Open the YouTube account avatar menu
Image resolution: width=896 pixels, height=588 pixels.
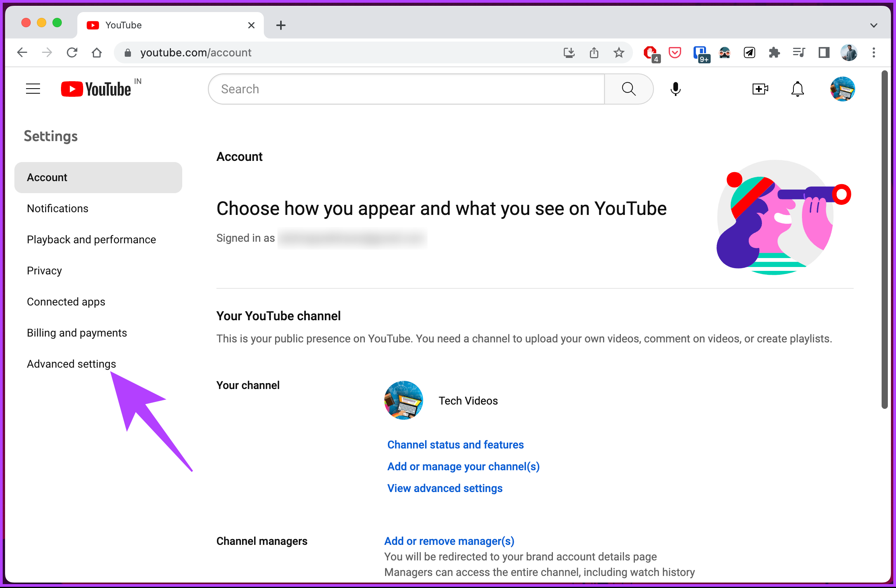pyautogui.click(x=842, y=89)
